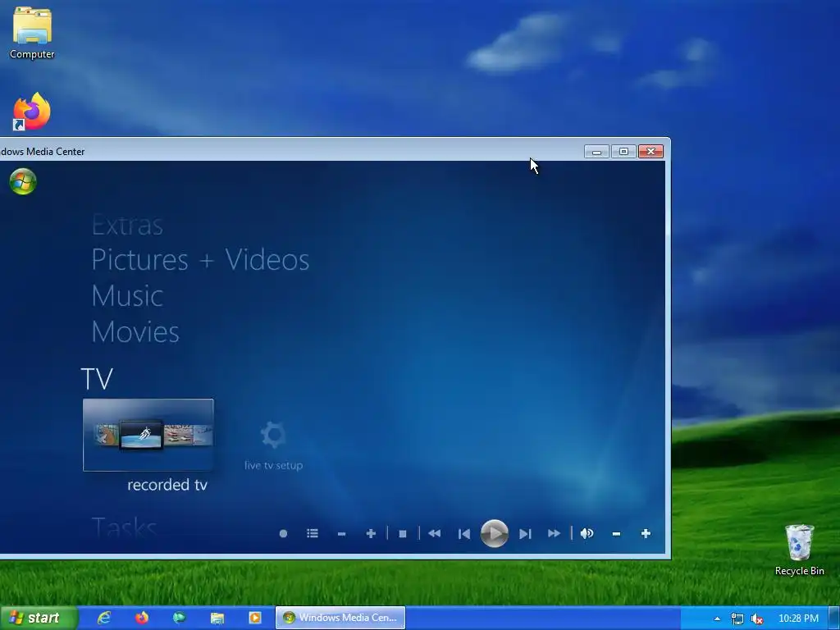
Task: Open live tv setup gear icon
Action: coord(273,435)
